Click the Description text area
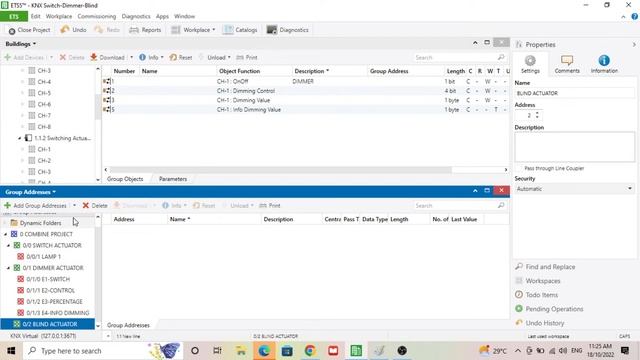This screenshot has width=640, height=360. pos(574,147)
